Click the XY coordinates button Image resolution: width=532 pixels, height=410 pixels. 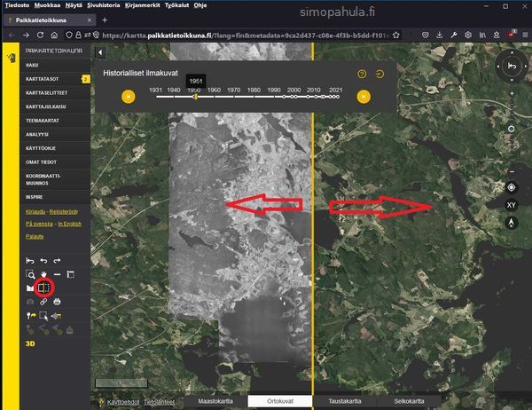coord(512,205)
